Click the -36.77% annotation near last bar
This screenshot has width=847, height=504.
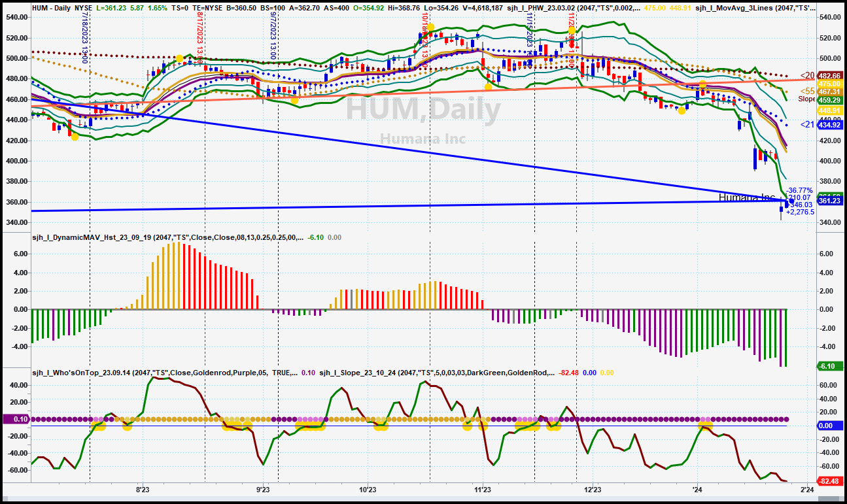[x=799, y=190]
